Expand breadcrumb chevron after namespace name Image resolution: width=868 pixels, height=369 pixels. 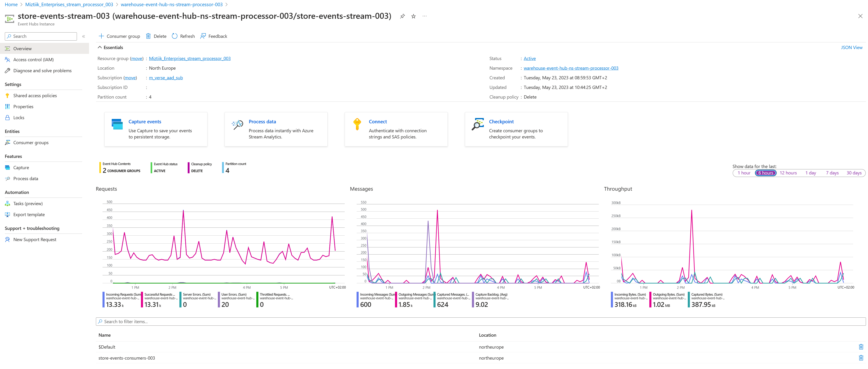(226, 5)
